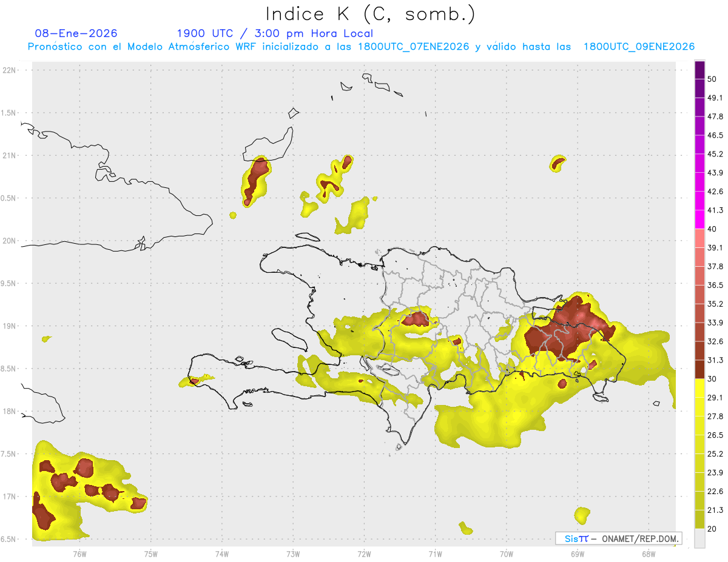Click the color bar label "29.1"
This screenshot has height=562, width=728.
coord(715,398)
